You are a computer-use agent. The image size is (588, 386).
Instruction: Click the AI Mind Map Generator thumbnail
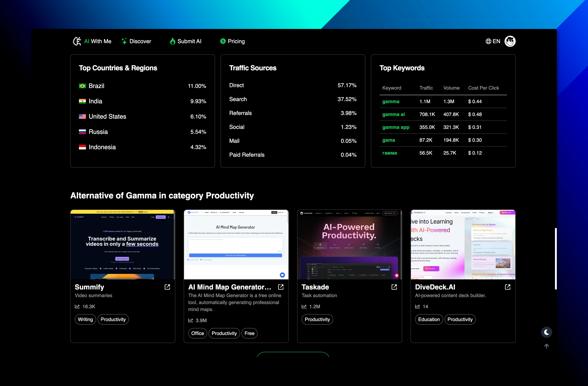[x=236, y=245]
